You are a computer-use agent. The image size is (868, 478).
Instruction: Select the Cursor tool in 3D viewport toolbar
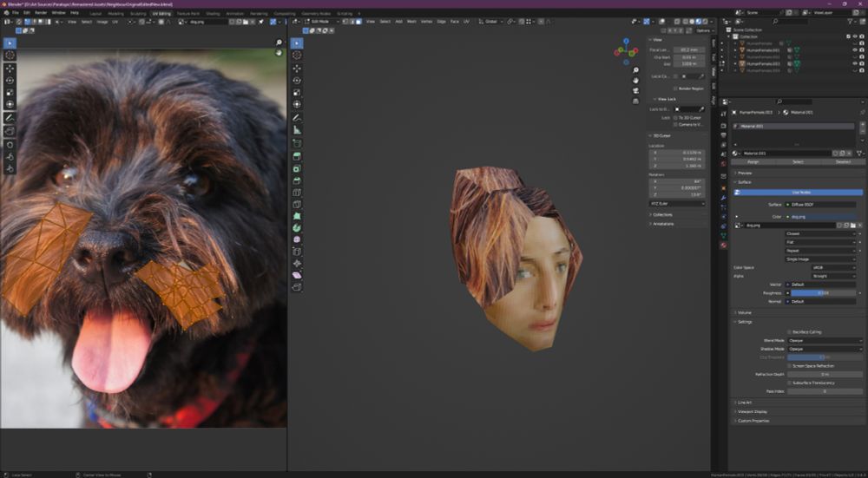pos(297,55)
